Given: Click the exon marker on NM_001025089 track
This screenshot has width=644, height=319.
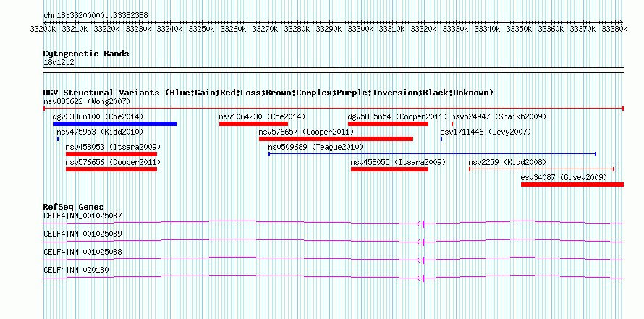Looking at the screenshot, I should (x=423, y=242).
